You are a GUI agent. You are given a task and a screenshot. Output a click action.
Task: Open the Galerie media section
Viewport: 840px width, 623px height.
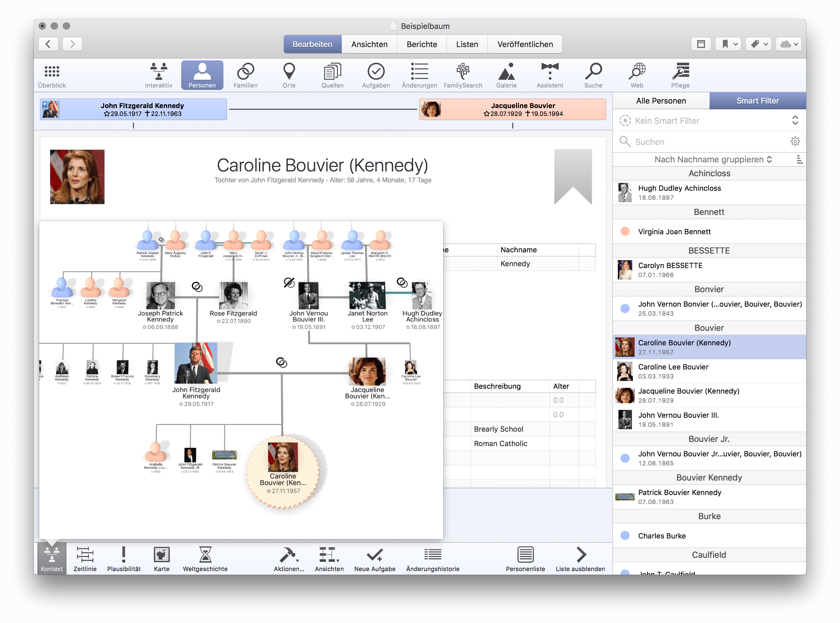click(x=506, y=75)
